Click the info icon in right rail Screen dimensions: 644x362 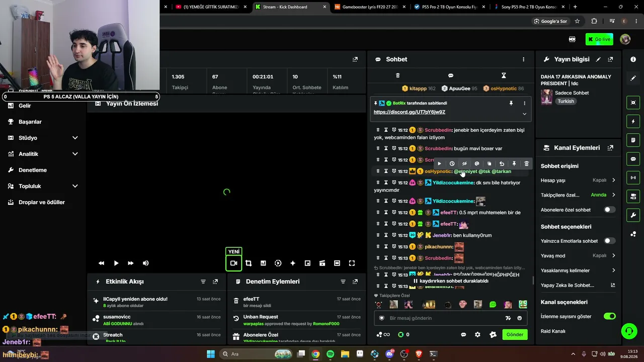pyautogui.click(x=633, y=59)
